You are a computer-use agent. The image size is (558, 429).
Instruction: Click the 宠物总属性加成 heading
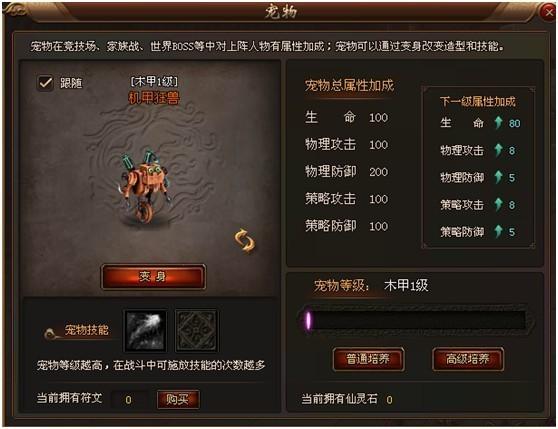(x=349, y=86)
